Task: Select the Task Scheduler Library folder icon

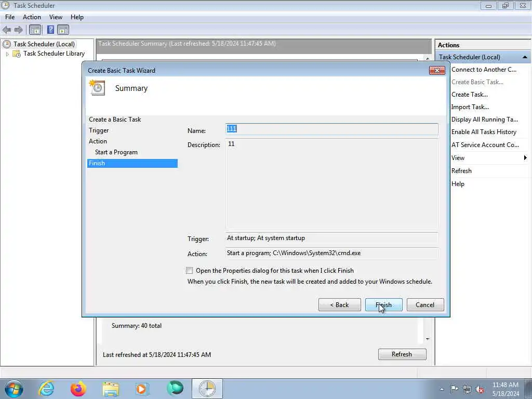Action: point(16,54)
